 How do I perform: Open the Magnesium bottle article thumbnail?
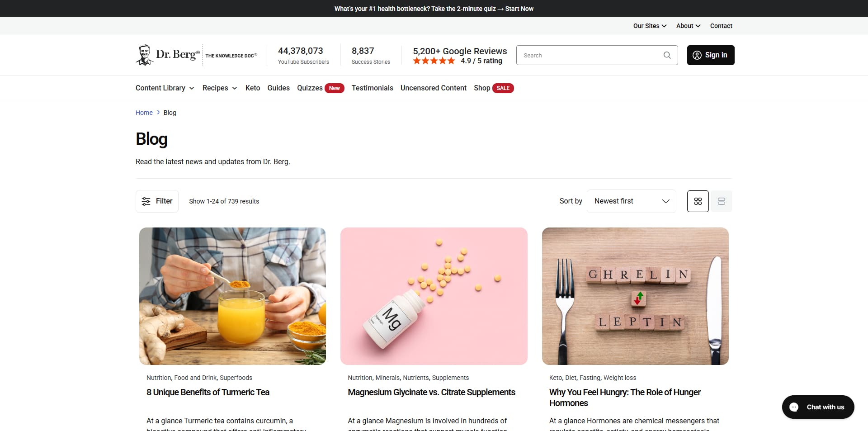[434, 296]
